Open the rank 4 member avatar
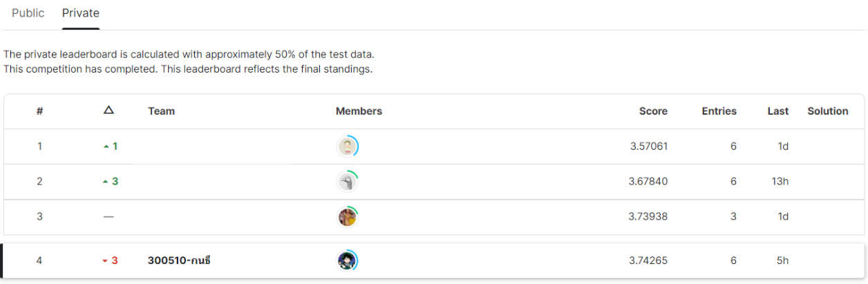 (348, 261)
